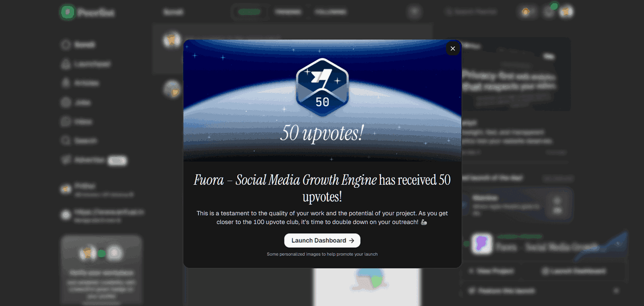Open the notifications icon in the header

pyautogui.click(x=548, y=12)
